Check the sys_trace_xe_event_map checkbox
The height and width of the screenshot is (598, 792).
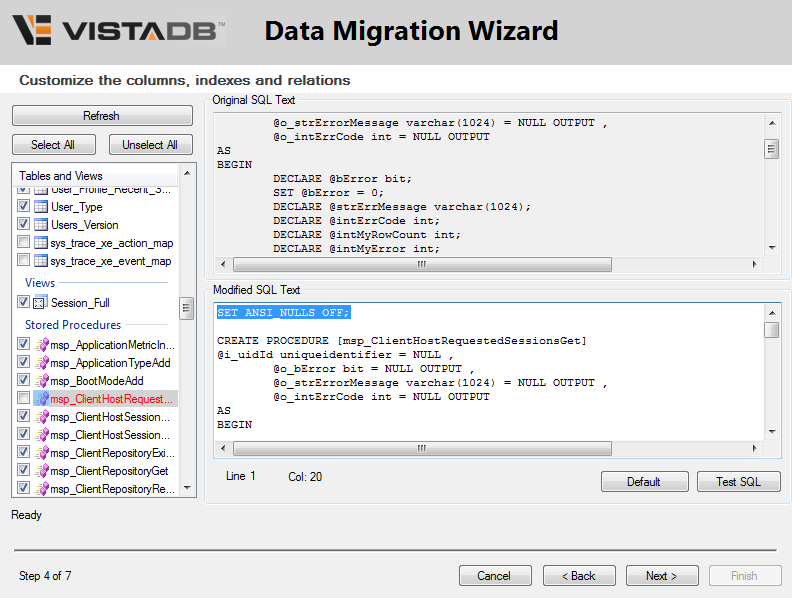(x=23, y=260)
